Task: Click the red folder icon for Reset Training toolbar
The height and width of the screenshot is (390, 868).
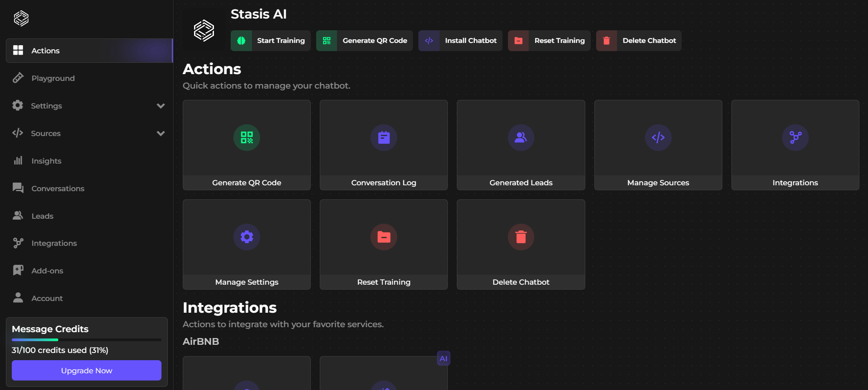Action: pos(518,41)
